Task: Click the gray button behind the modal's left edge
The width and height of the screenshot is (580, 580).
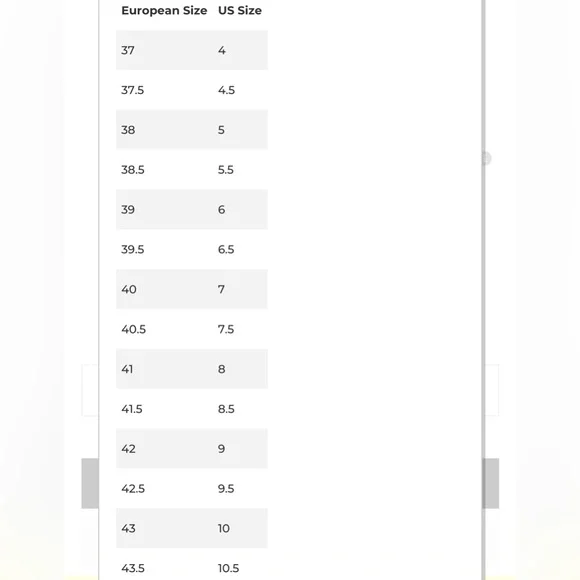Action: [90, 483]
